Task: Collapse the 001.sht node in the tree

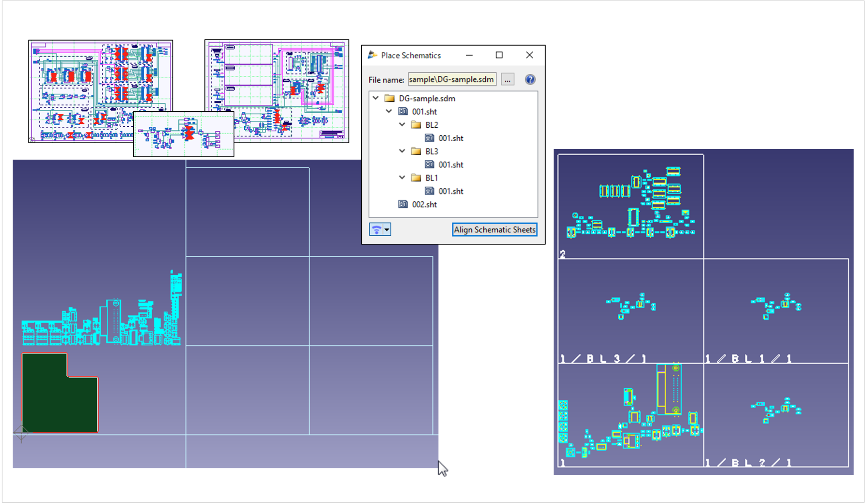Action: tap(389, 111)
